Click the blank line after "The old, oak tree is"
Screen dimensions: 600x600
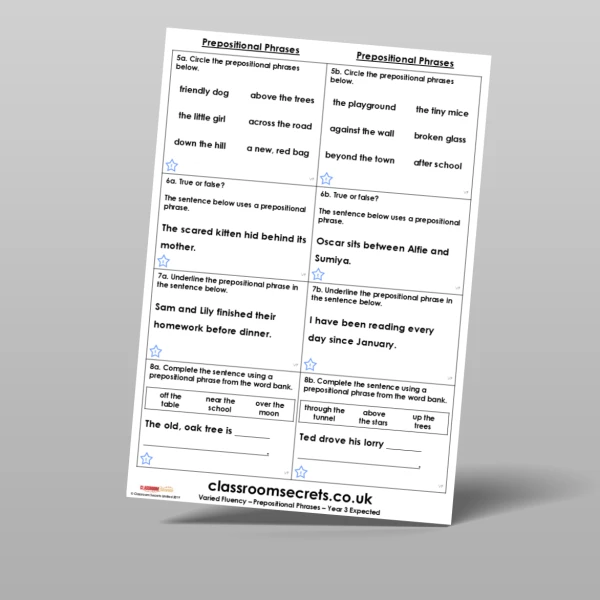[x=253, y=436]
